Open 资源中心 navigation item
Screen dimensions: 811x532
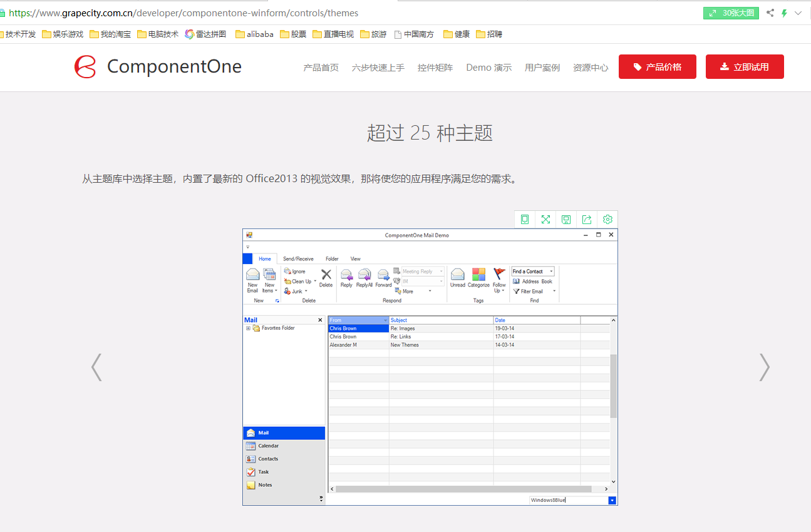tap(591, 68)
